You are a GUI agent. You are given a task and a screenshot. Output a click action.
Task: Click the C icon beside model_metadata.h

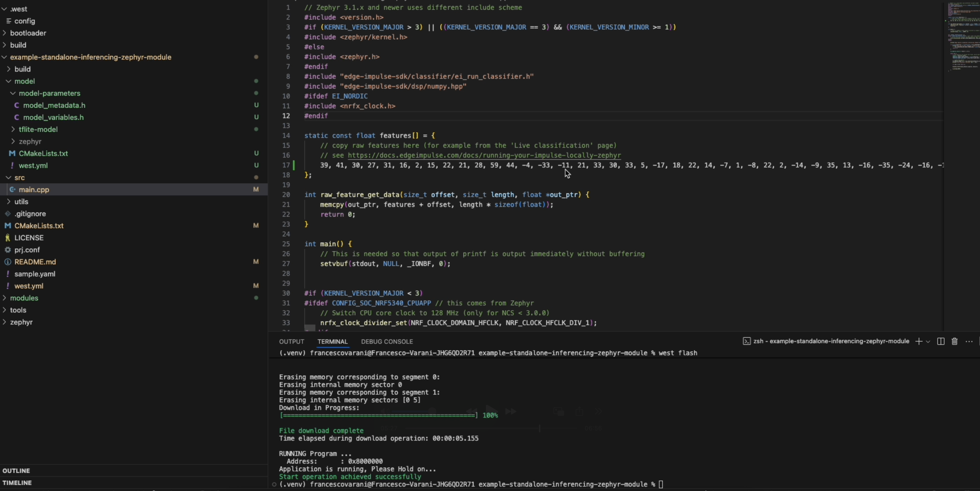17,105
